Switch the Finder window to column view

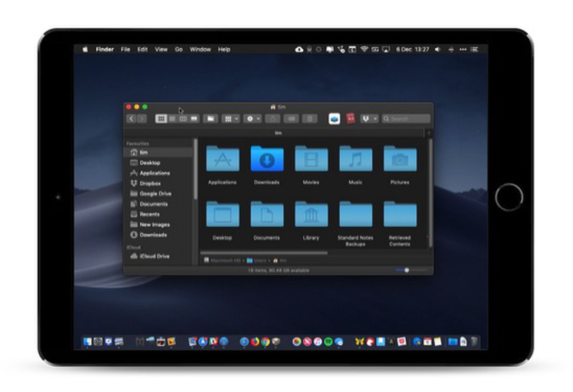coord(183,118)
